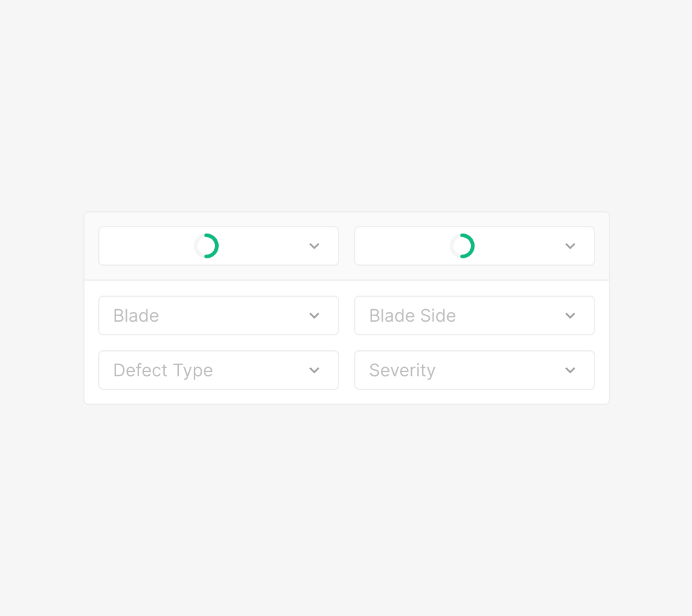Click the loading spinner in the left header dropdown
This screenshot has height=616, width=692.
(x=206, y=246)
